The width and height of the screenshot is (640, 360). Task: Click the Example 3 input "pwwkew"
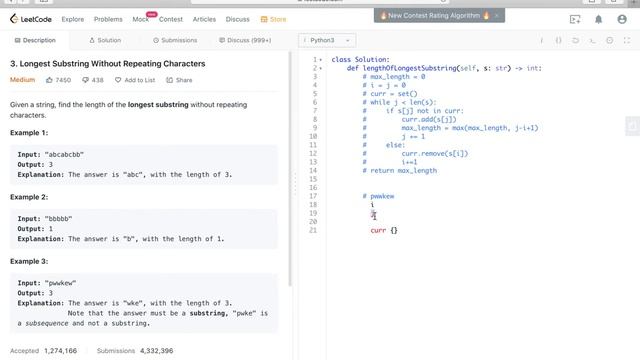pos(60,283)
